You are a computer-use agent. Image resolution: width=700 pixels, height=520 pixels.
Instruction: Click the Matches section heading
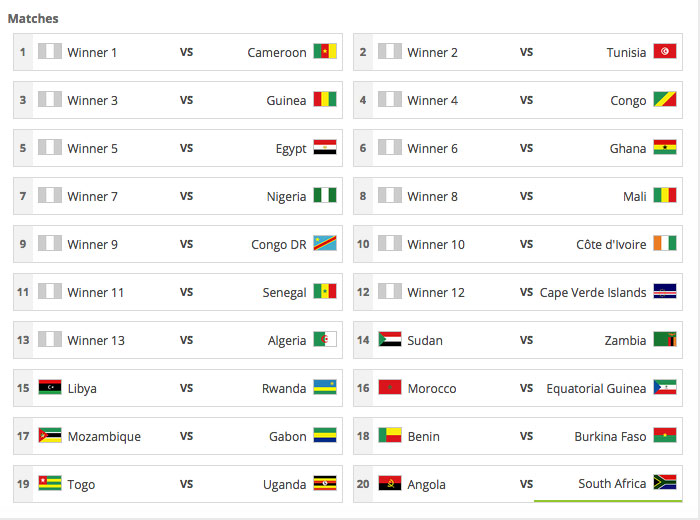[x=33, y=18]
